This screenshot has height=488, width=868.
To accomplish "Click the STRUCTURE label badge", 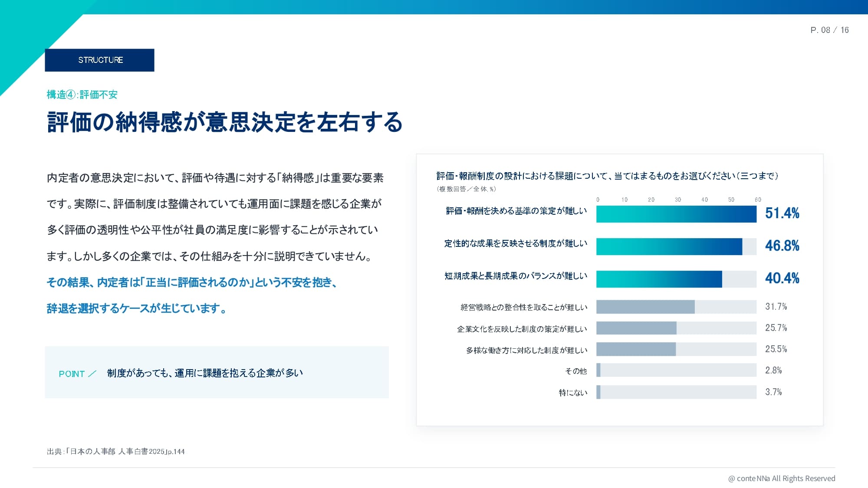I will coord(99,60).
